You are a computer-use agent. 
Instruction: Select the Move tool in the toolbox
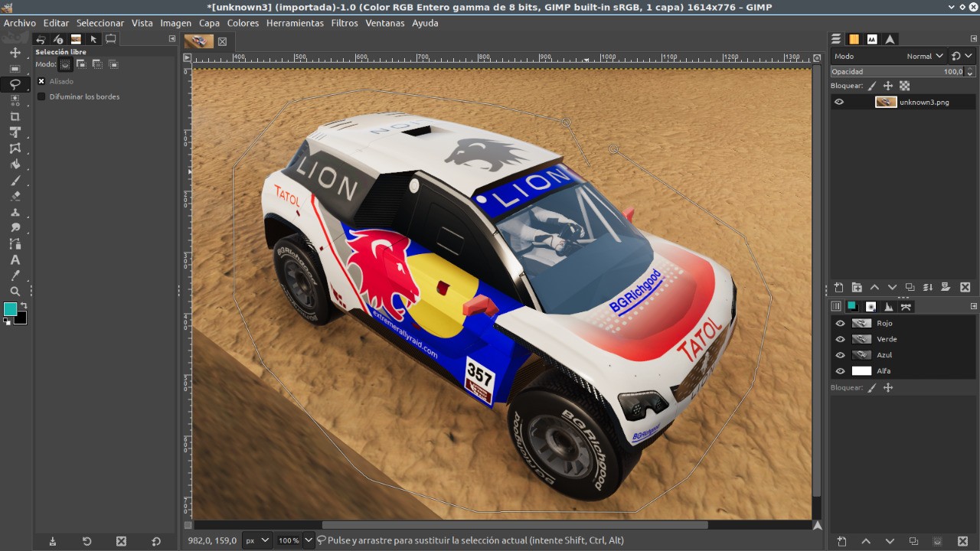click(15, 53)
